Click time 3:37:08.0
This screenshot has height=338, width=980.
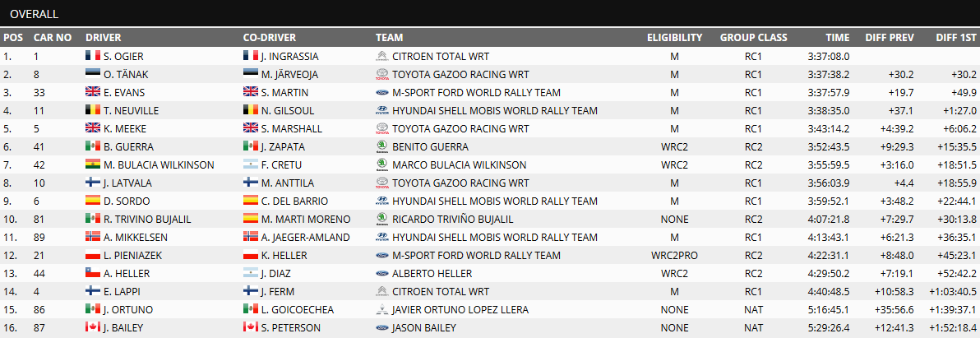click(829, 56)
